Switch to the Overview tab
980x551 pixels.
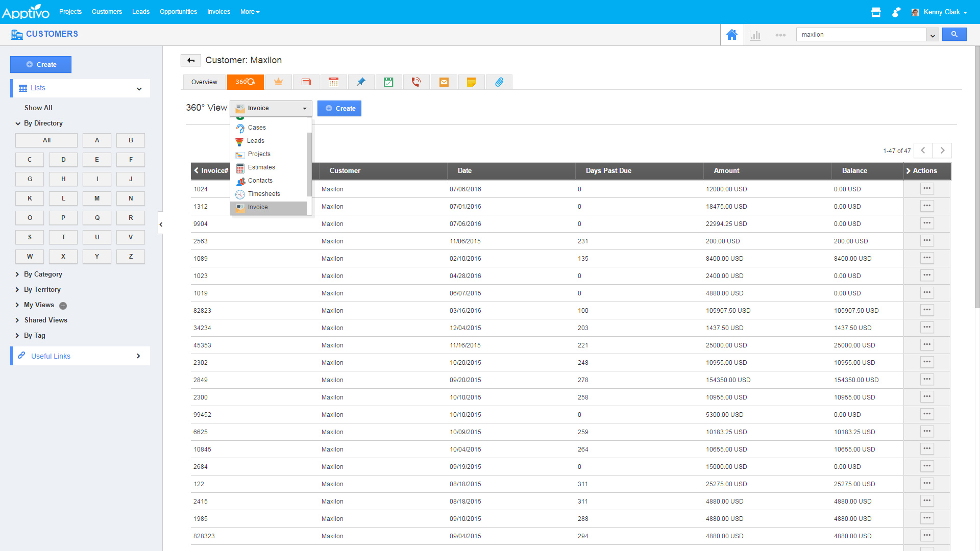[204, 82]
